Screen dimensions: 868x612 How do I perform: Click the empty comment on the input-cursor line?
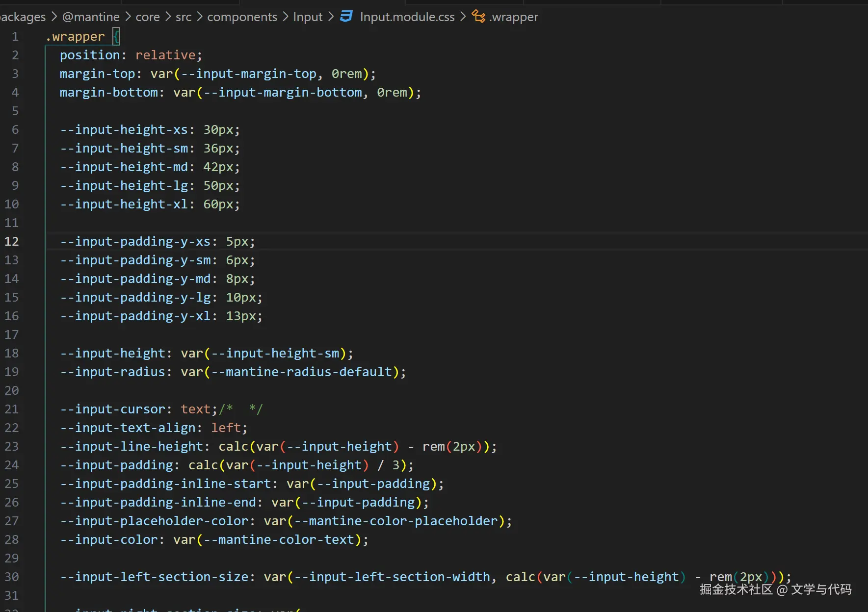point(241,409)
